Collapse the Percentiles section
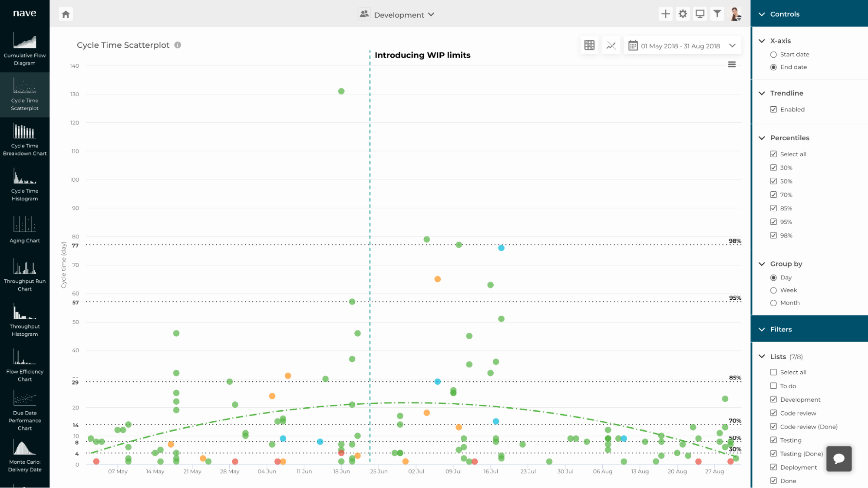The image size is (868, 488). coord(762,138)
